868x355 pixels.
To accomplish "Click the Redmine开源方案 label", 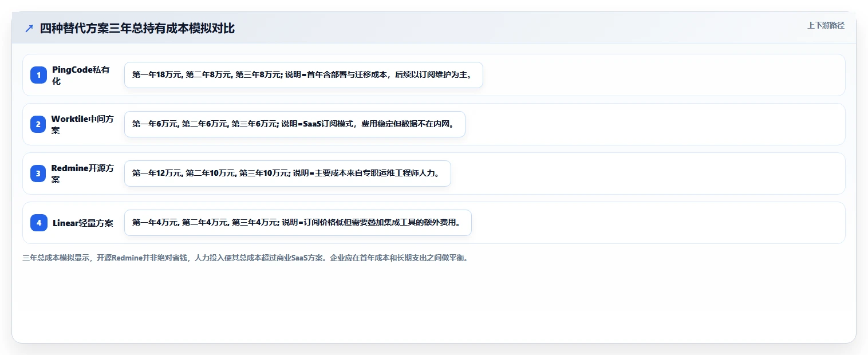I will point(82,173).
